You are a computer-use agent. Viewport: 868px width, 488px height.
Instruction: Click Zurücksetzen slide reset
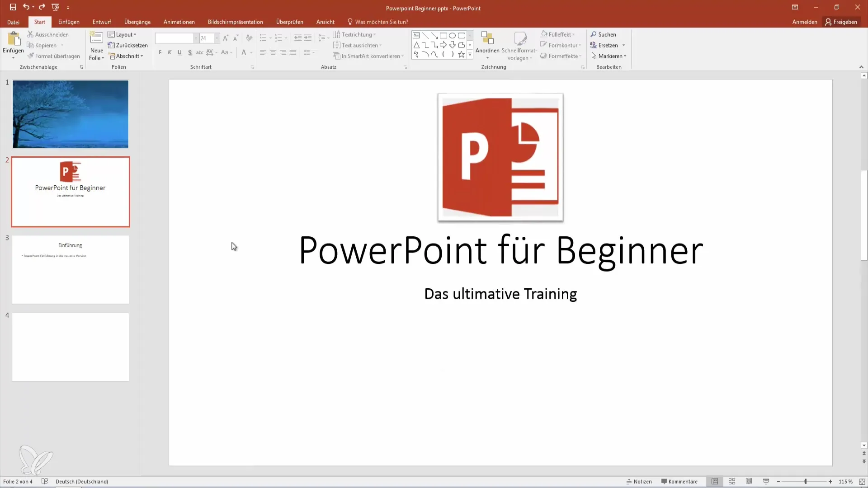[127, 45]
